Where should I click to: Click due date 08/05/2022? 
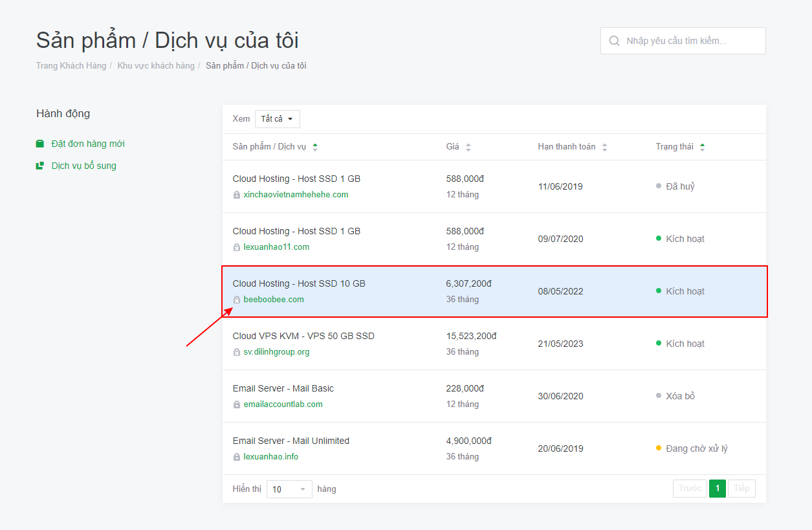[x=560, y=291]
